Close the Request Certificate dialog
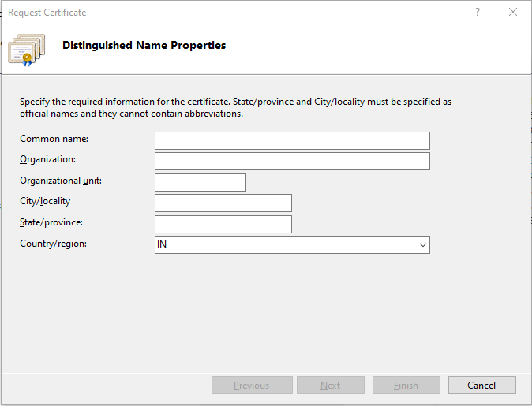Viewport: 532px width, 406px height. [x=513, y=12]
